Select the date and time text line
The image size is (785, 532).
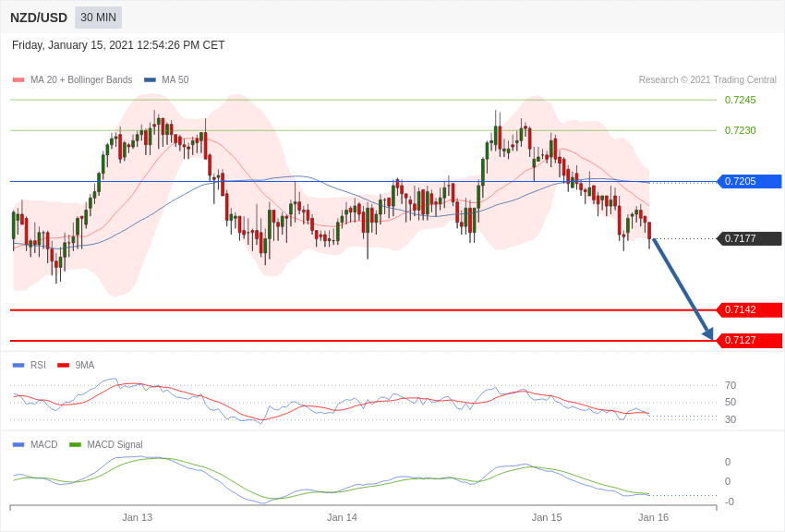tap(118, 45)
